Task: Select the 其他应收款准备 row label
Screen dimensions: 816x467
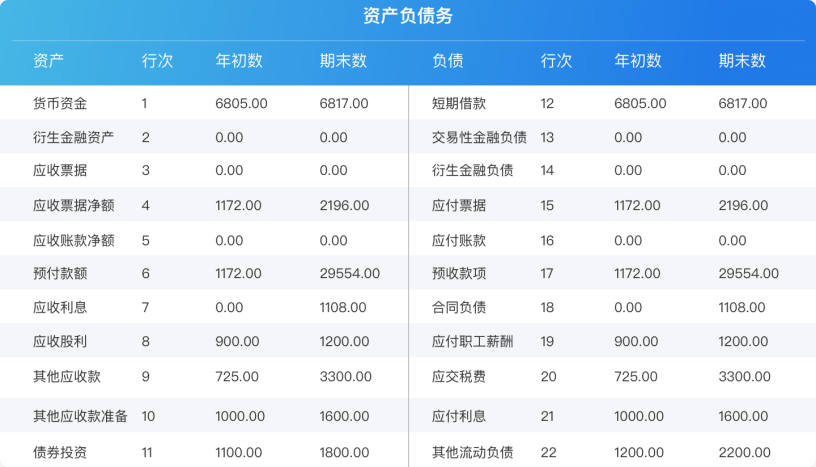Action: tap(80, 416)
